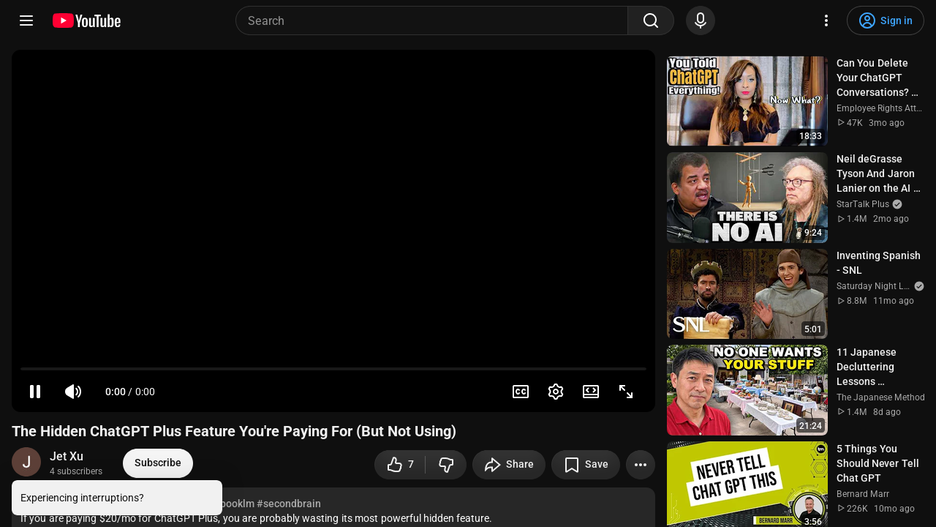Visit the StarTalk Plus channel
Viewport: 936px width, 527px height.
[x=863, y=204]
